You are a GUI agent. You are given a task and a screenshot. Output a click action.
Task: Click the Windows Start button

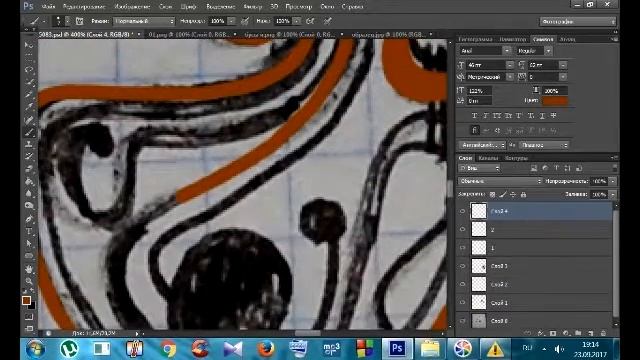36,349
